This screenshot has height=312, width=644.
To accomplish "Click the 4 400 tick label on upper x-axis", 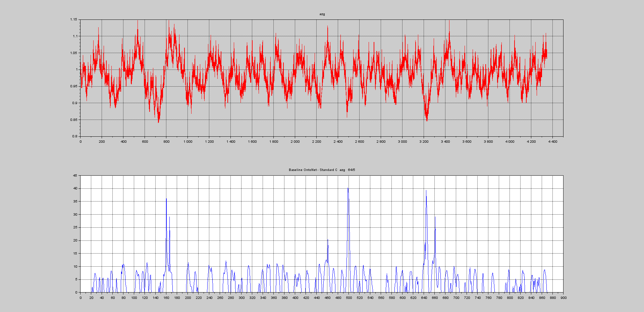I will pos(553,142).
